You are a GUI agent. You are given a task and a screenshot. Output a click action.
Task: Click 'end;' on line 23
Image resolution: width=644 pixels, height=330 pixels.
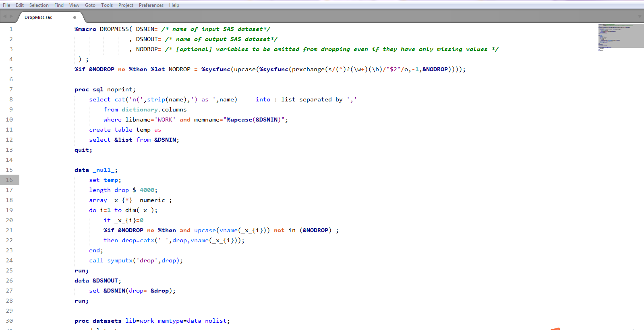[x=96, y=250]
